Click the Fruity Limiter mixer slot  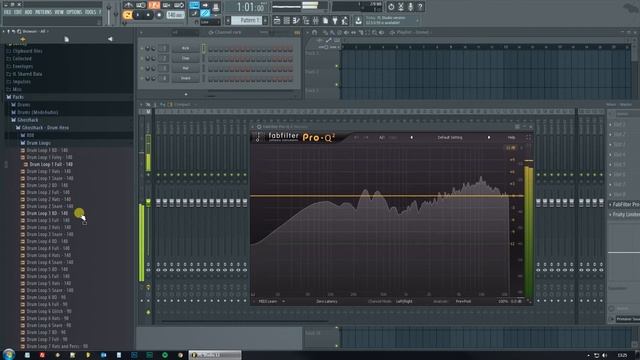[x=625, y=214]
